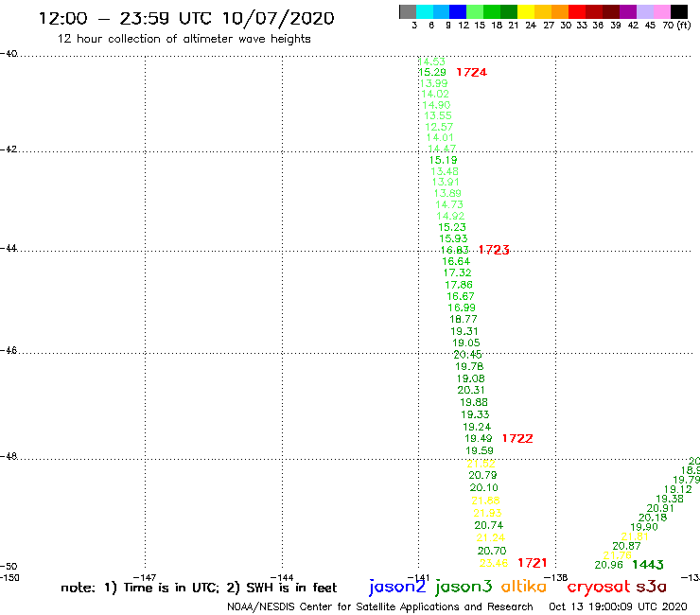Viewport: 700px width, 615px height.
Task: Click the value 16.83 on the -44 line
Action: coord(455,250)
